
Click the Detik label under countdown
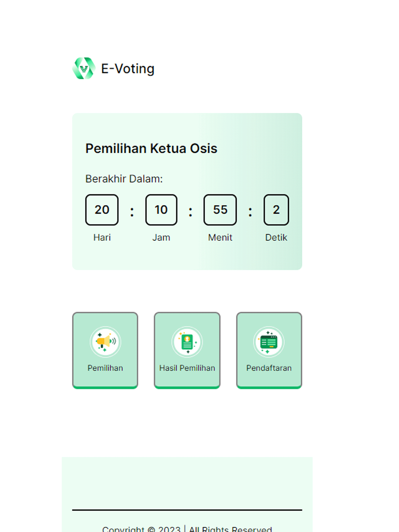(x=276, y=237)
